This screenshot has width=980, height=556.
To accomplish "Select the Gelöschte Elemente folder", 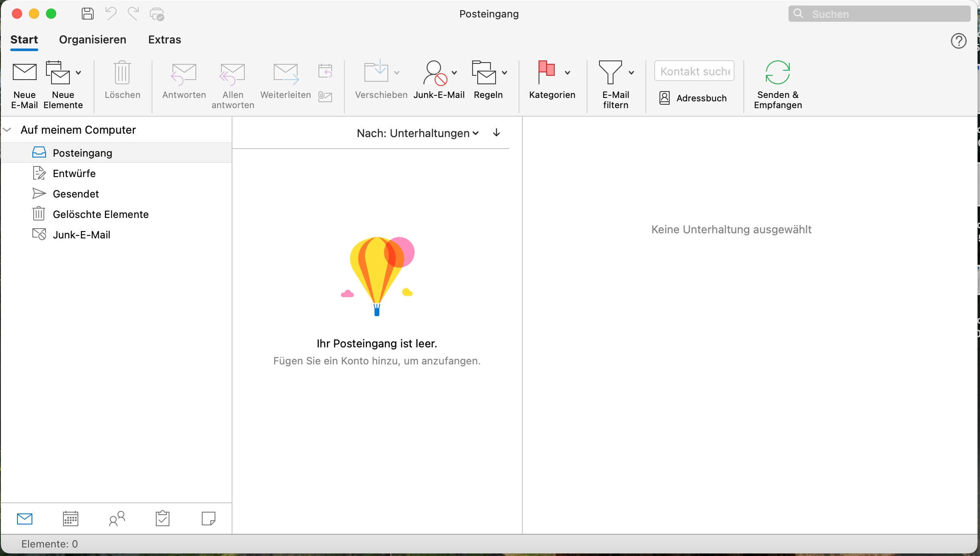I will pos(100,214).
